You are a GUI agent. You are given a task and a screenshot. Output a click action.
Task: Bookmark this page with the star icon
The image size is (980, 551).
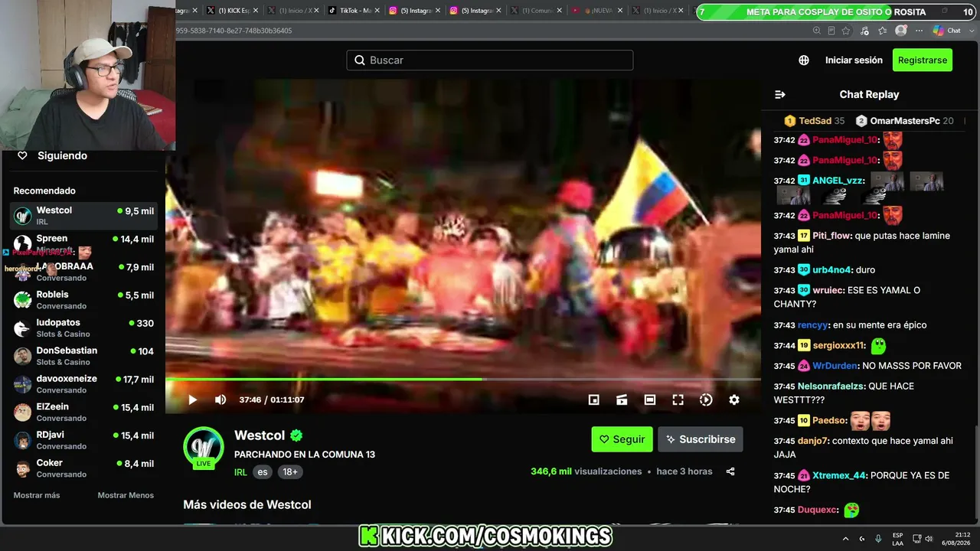pyautogui.click(x=846, y=31)
